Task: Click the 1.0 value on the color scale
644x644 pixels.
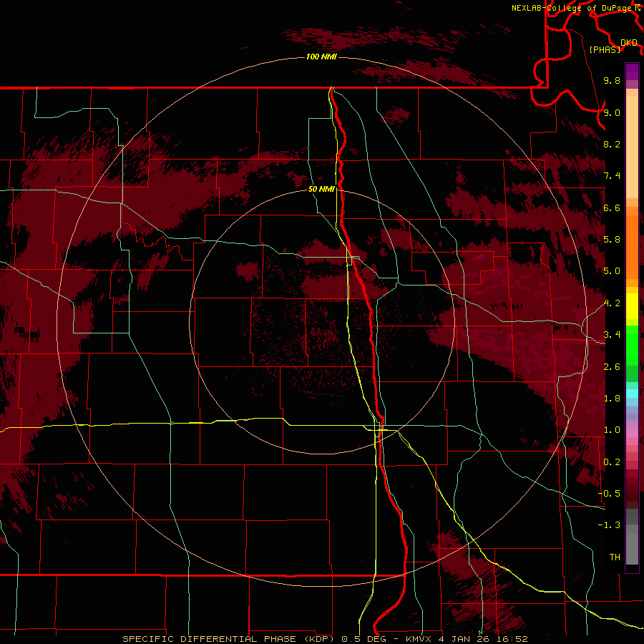Action: pyautogui.click(x=612, y=430)
